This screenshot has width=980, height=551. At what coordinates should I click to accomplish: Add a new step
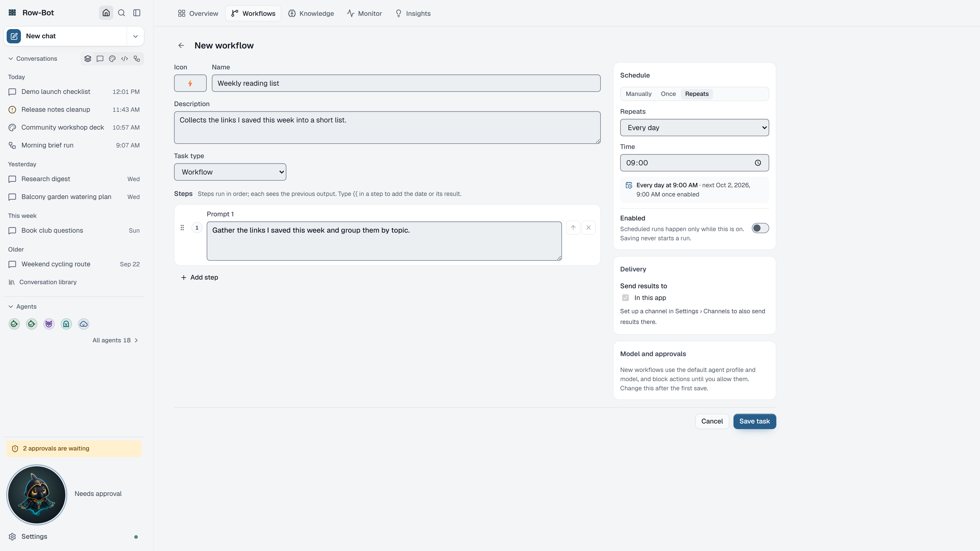click(x=199, y=278)
